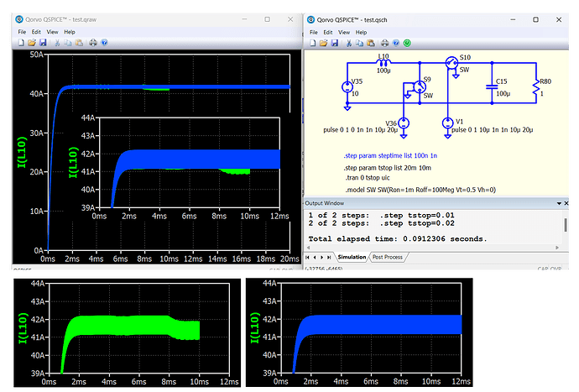This screenshot has width=579, height=392.
Task: Click 'Total elapsed time' line in output
Action: pos(398,239)
